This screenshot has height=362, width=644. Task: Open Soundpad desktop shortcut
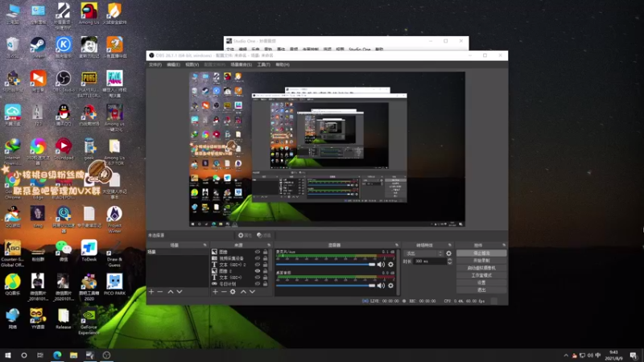[x=64, y=149]
